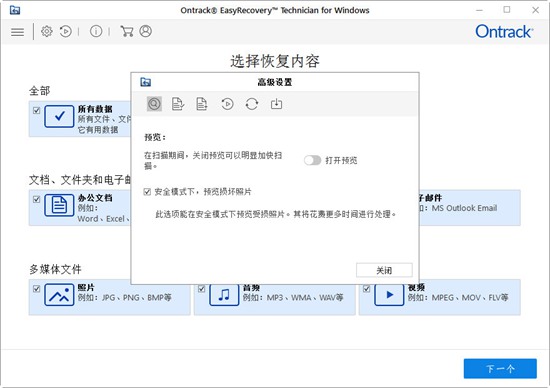Select the download/export tab icon in the dialog

pos(276,104)
